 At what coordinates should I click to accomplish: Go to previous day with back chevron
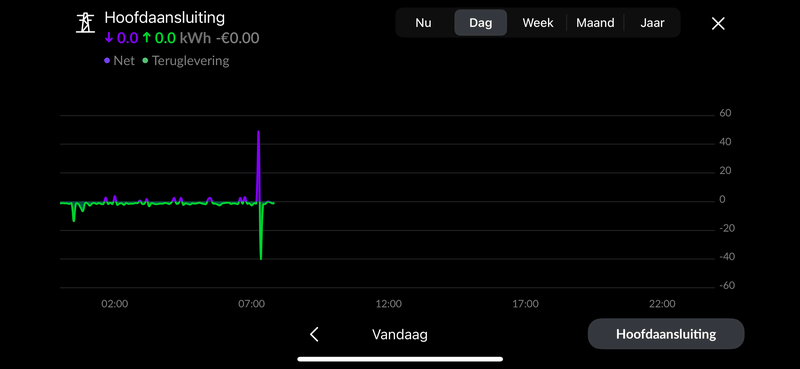coord(314,335)
